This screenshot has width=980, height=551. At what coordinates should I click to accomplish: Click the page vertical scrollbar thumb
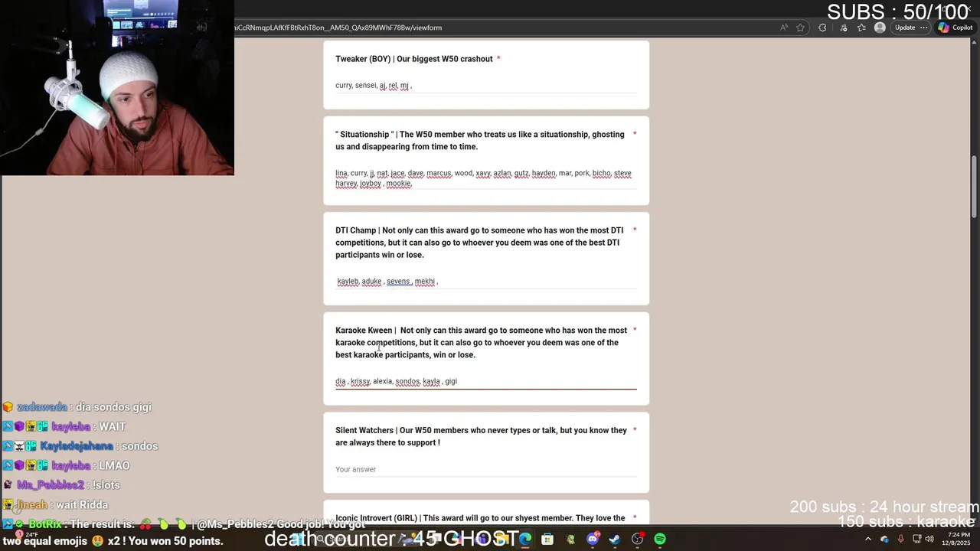[x=975, y=187]
